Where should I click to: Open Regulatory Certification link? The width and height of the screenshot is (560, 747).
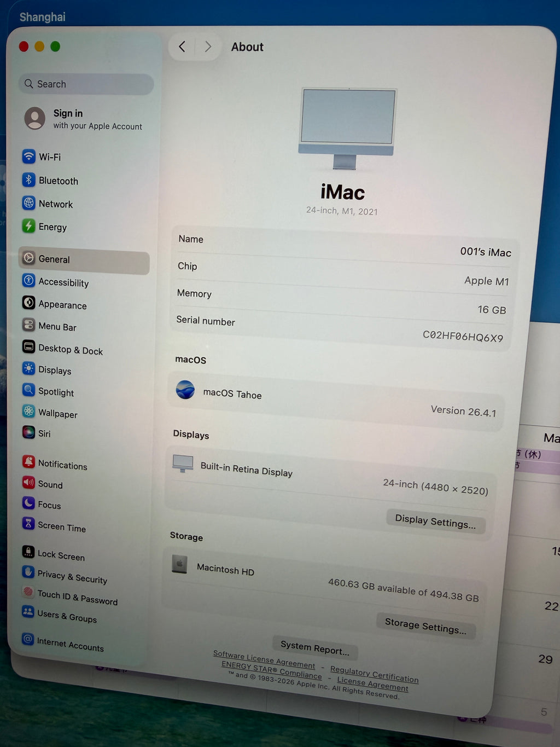(374, 674)
